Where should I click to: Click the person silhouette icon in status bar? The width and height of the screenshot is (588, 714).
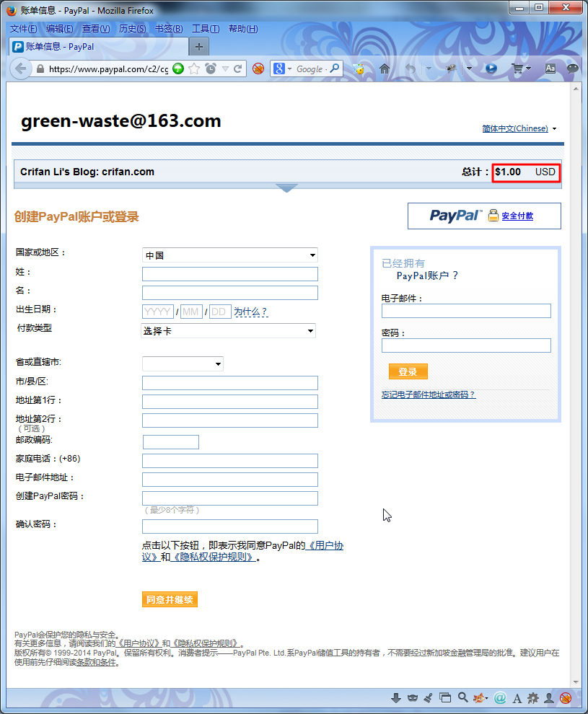[549, 698]
